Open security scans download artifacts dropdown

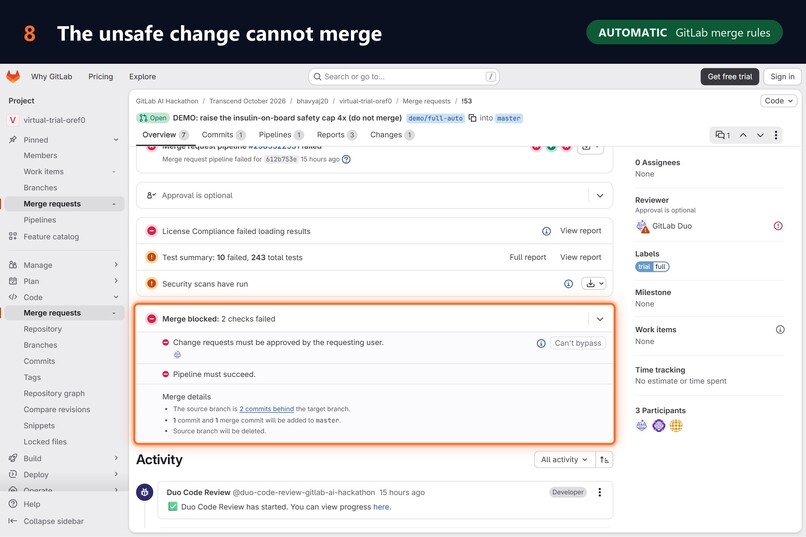pyautogui.click(x=594, y=284)
